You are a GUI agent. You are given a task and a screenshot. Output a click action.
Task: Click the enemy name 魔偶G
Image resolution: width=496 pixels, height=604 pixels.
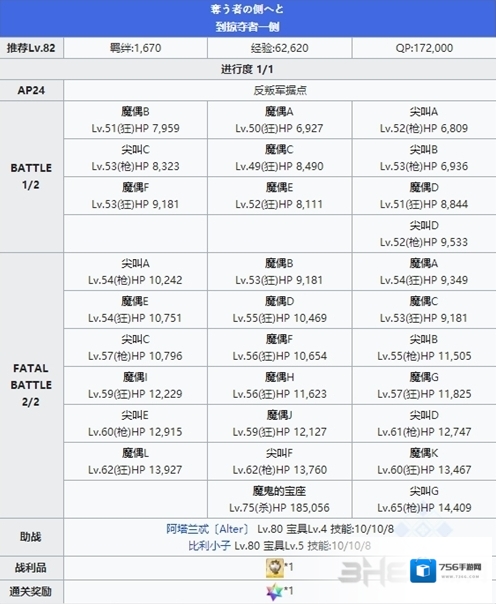(424, 377)
